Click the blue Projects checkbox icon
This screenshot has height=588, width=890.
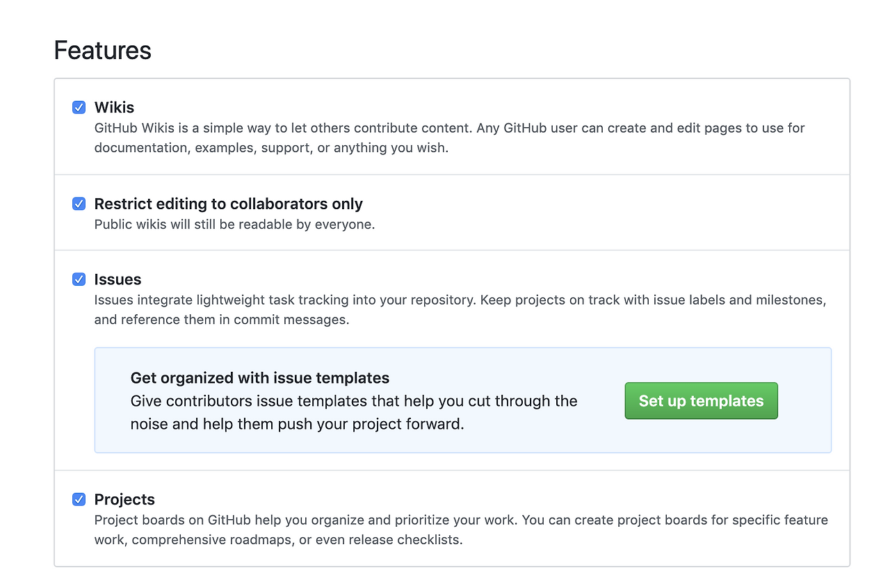coord(79,499)
